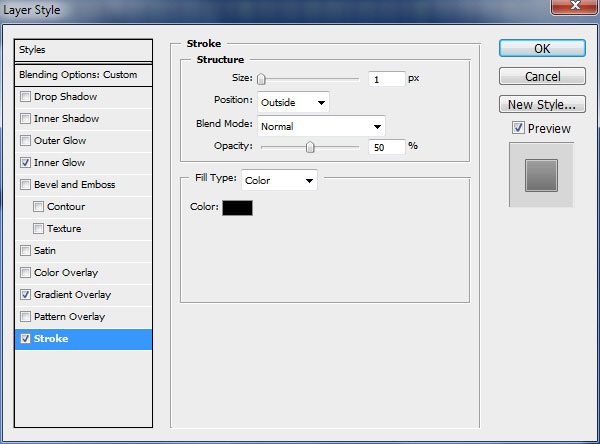Uncheck the Stroke checkbox

click(25, 339)
